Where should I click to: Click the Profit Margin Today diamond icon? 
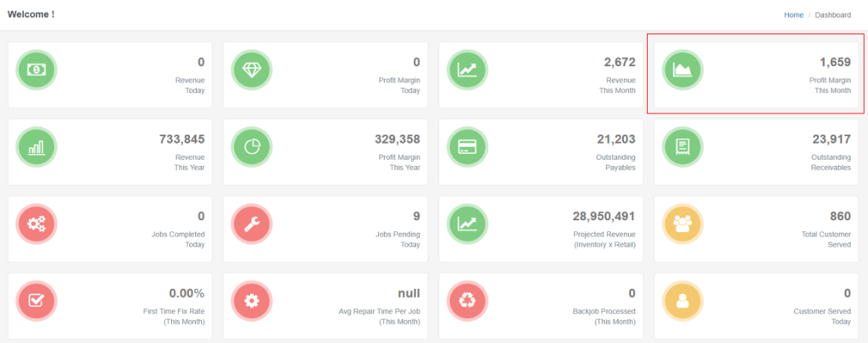pos(252,70)
